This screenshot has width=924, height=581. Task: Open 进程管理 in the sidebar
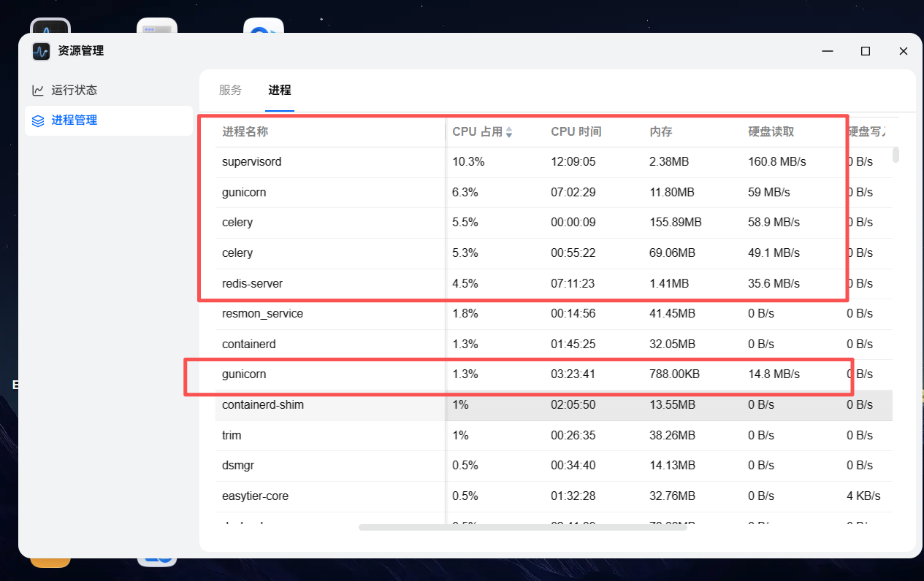tap(109, 120)
